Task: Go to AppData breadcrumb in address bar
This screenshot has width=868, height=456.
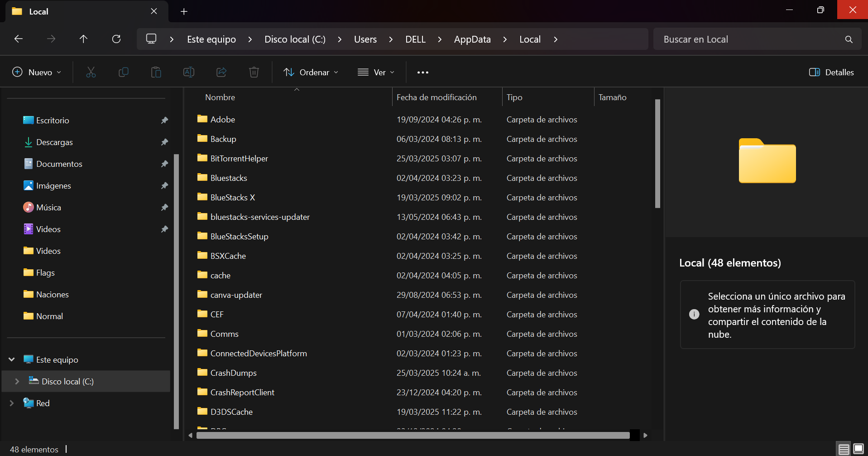Action: (472, 39)
